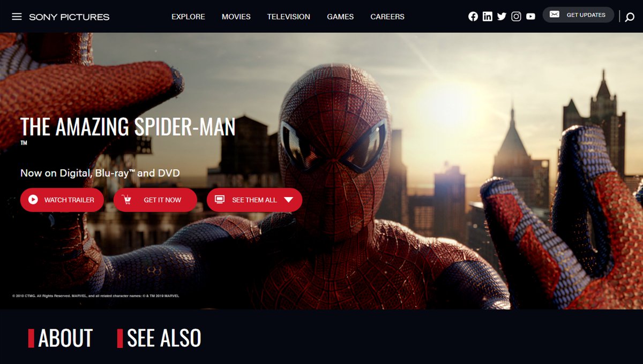This screenshot has width=643, height=364.
Task: Click the Get It Now button
Action: tap(155, 200)
